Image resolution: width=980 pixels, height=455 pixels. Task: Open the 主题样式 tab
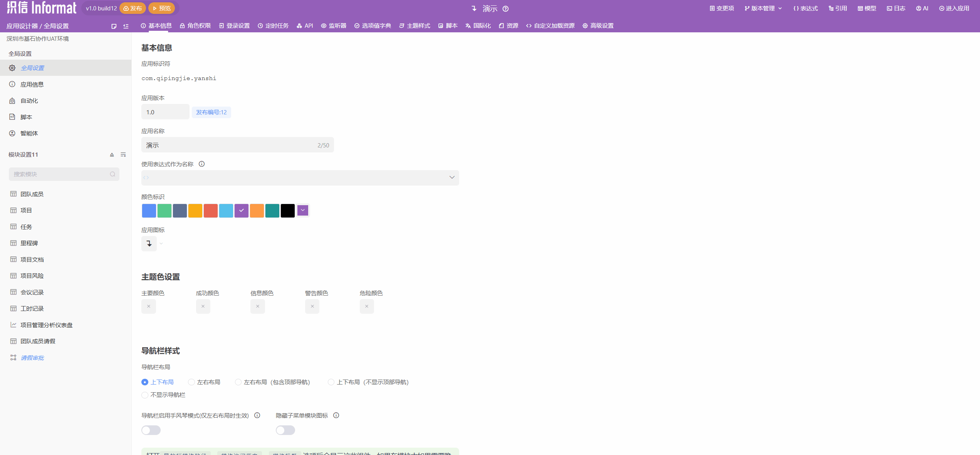point(415,26)
